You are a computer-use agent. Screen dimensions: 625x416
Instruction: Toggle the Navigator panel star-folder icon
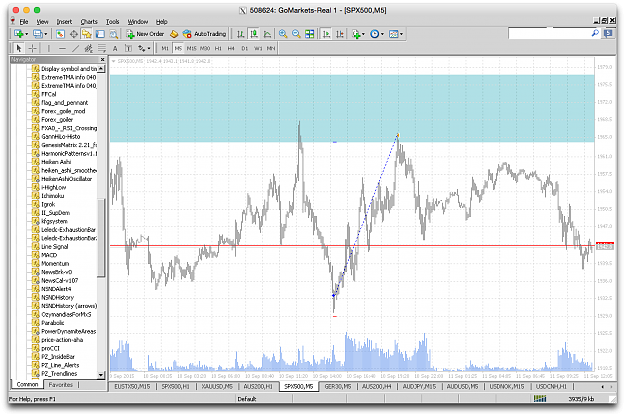point(87,34)
